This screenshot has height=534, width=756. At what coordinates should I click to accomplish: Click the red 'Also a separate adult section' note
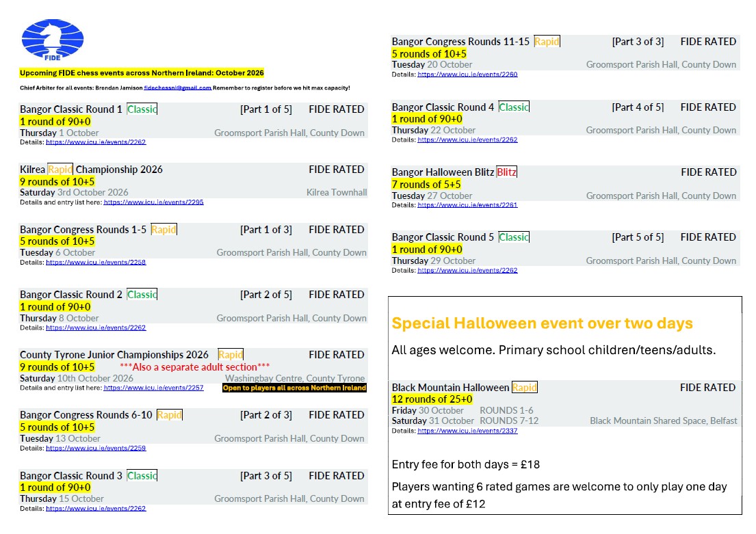tap(195, 366)
